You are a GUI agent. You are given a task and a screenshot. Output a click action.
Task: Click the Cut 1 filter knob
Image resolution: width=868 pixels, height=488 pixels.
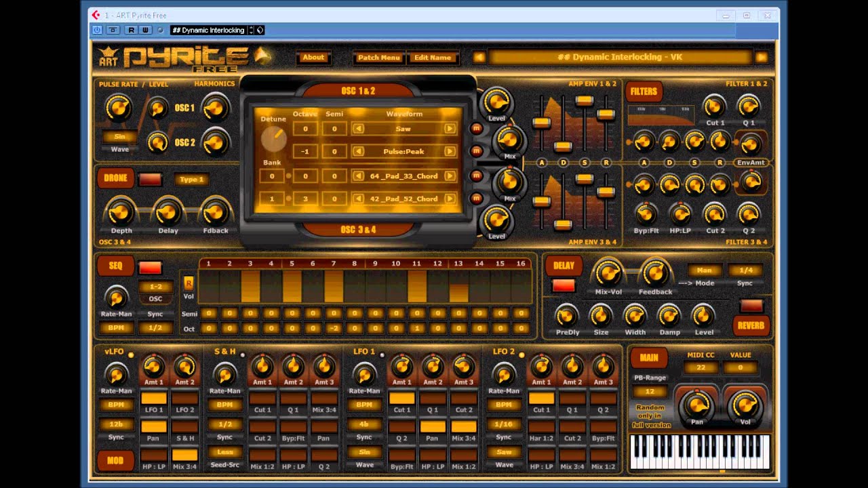(714, 106)
